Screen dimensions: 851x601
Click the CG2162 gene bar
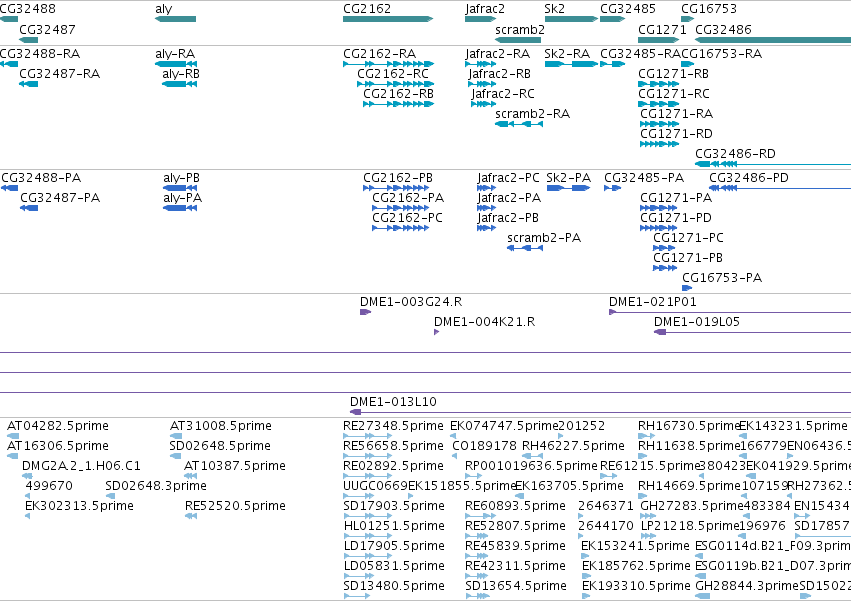[388, 19]
